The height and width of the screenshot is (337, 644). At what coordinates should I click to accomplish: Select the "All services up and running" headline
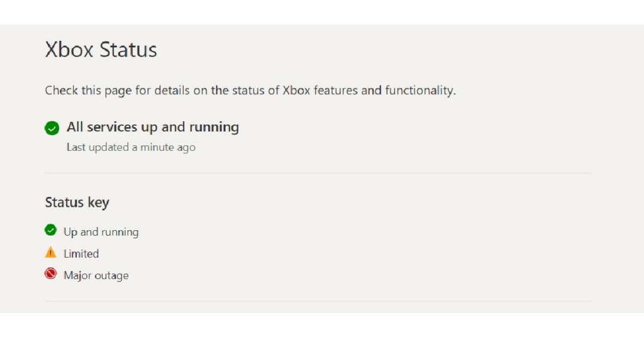(153, 127)
